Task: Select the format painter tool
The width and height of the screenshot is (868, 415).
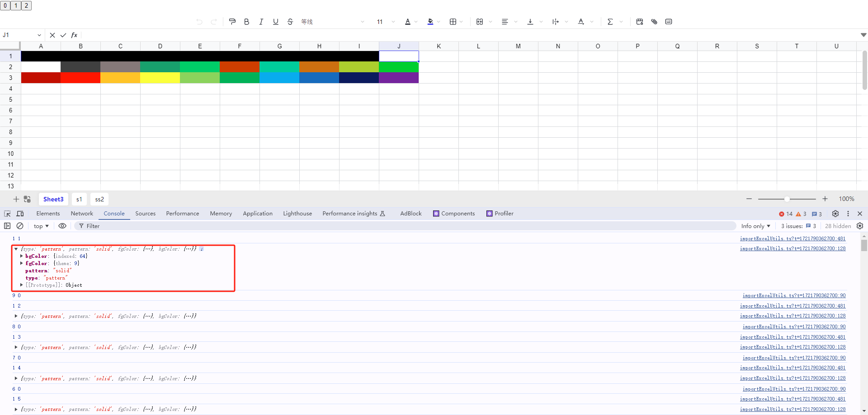Action: 232,21
